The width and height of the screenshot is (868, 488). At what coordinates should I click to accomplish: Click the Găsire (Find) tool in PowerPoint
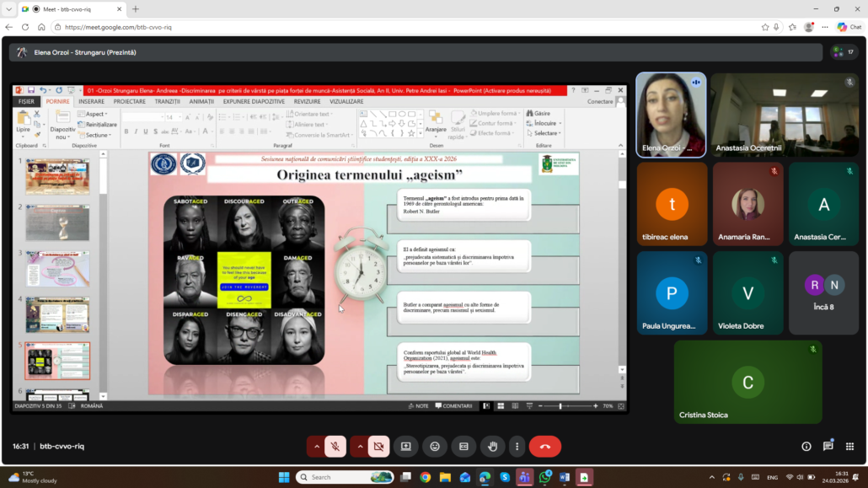pyautogui.click(x=538, y=114)
